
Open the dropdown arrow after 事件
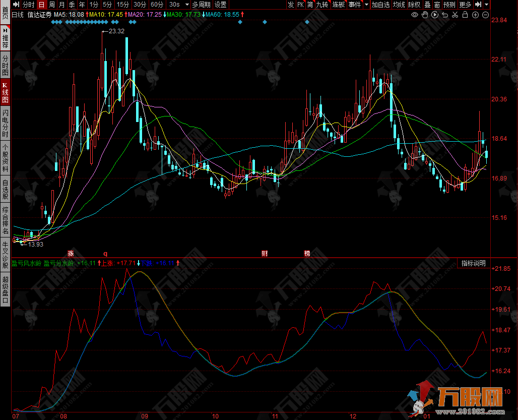click(366, 5)
